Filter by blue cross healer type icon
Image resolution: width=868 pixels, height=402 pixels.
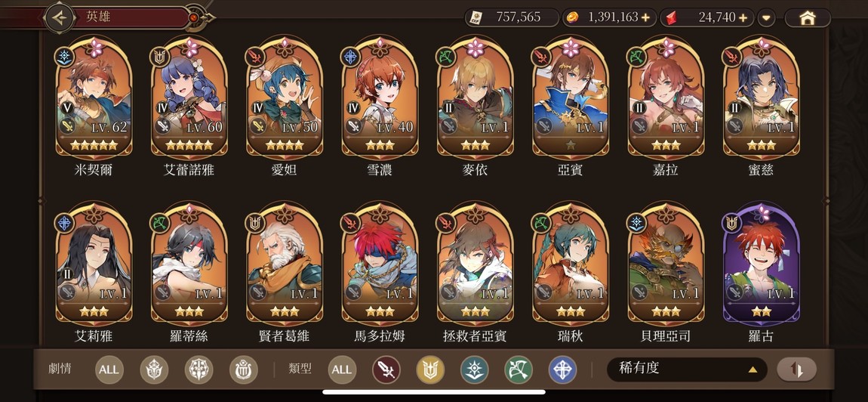[562, 370]
